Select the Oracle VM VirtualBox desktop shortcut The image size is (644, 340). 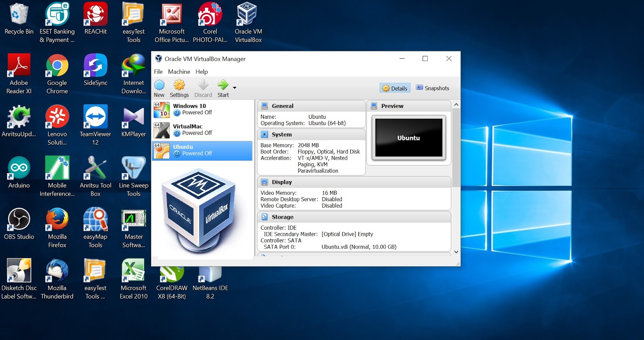[x=248, y=22]
